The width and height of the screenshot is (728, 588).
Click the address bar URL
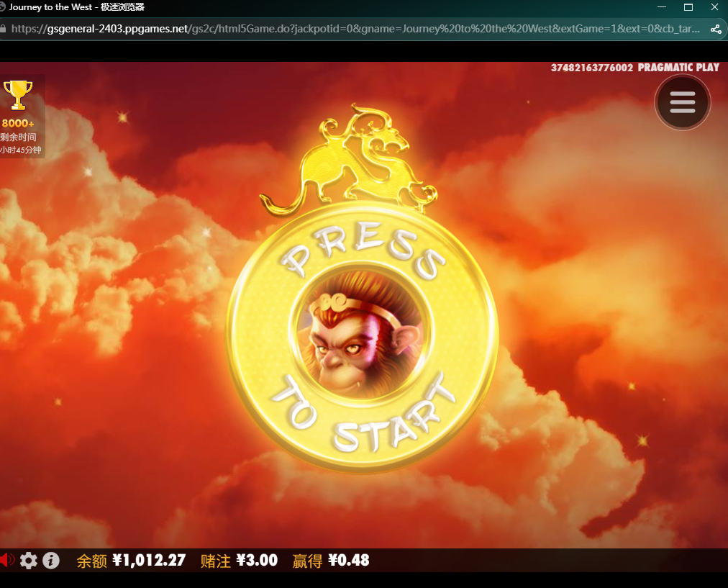(355, 29)
